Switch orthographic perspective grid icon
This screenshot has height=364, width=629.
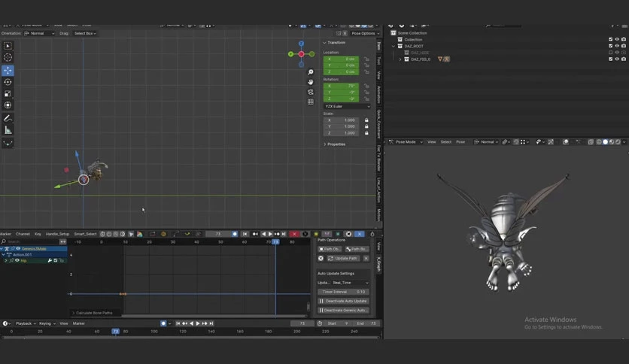[x=311, y=102]
